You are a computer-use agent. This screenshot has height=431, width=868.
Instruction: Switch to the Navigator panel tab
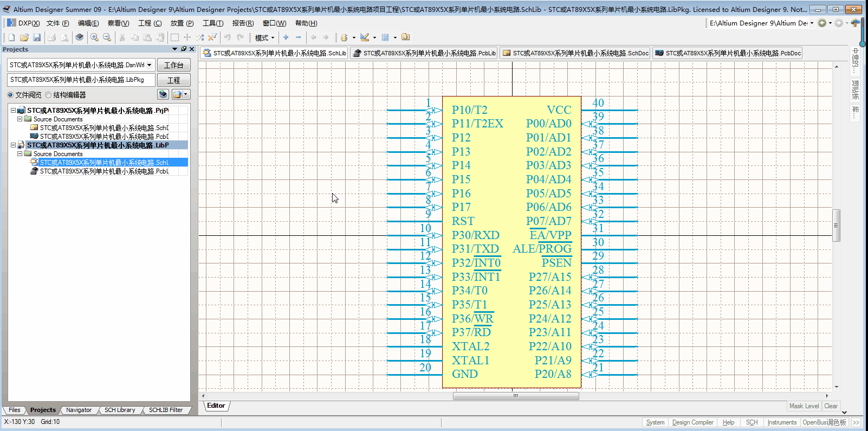click(x=79, y=410)
